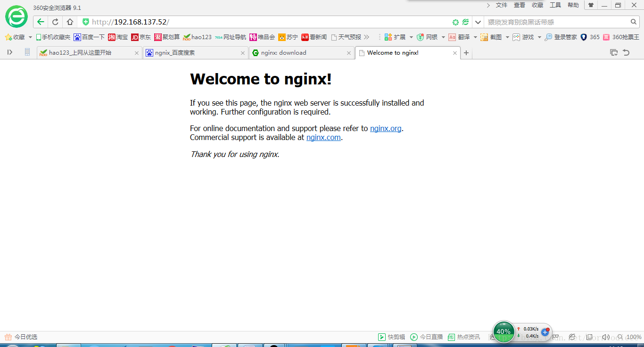Expand the 翻译 dropdown arrow
This screenshot has height=347, width=644.
pos(475,37)
